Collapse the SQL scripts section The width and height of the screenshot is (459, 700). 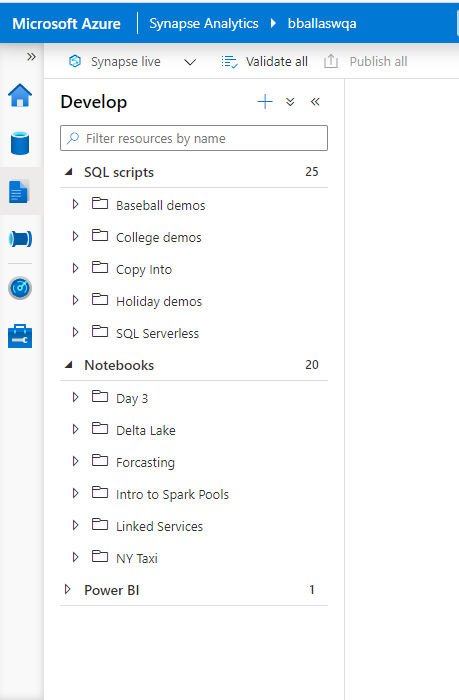tap(69, 172)
